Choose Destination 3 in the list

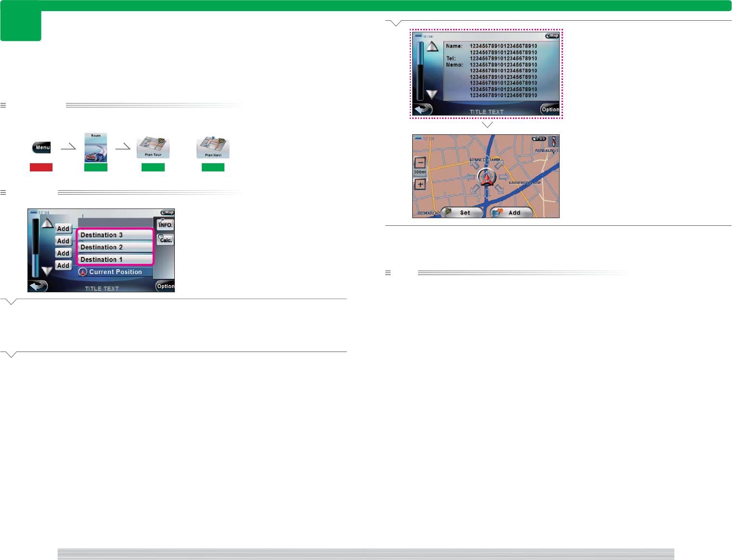pyautogui.click(x=115, y=235)
